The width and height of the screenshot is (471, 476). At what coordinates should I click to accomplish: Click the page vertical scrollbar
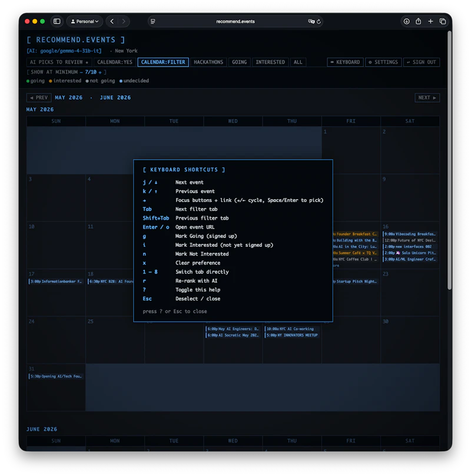point(449,160)
